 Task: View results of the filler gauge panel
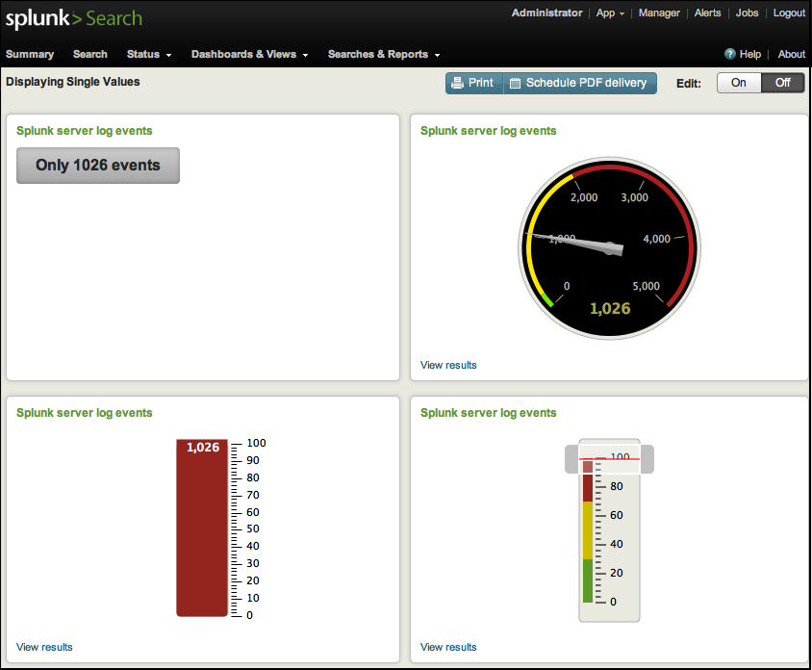(44, 647)
